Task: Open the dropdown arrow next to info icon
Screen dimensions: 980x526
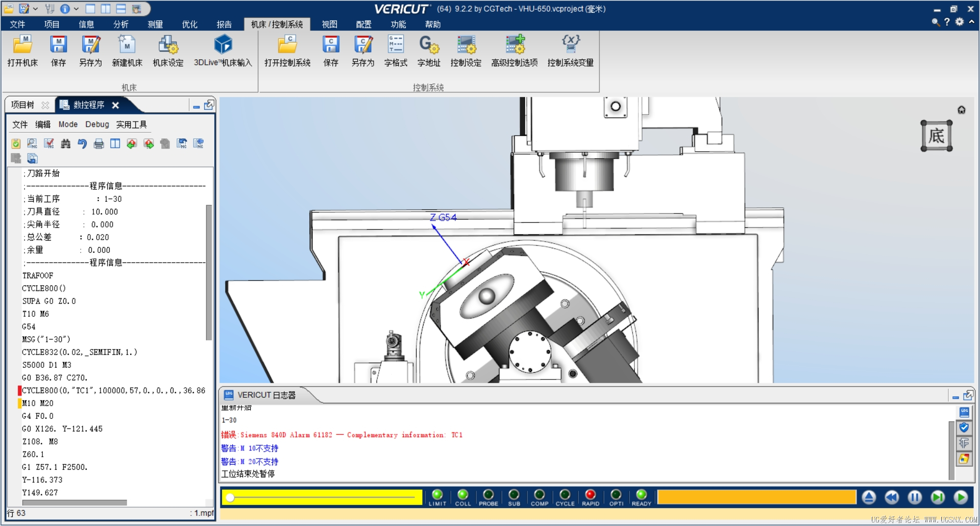Action: click(76, 9)
